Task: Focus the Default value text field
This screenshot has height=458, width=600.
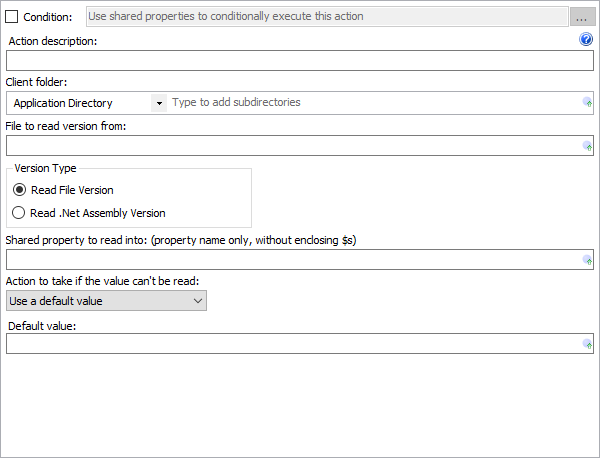Action: click(293, 344)
